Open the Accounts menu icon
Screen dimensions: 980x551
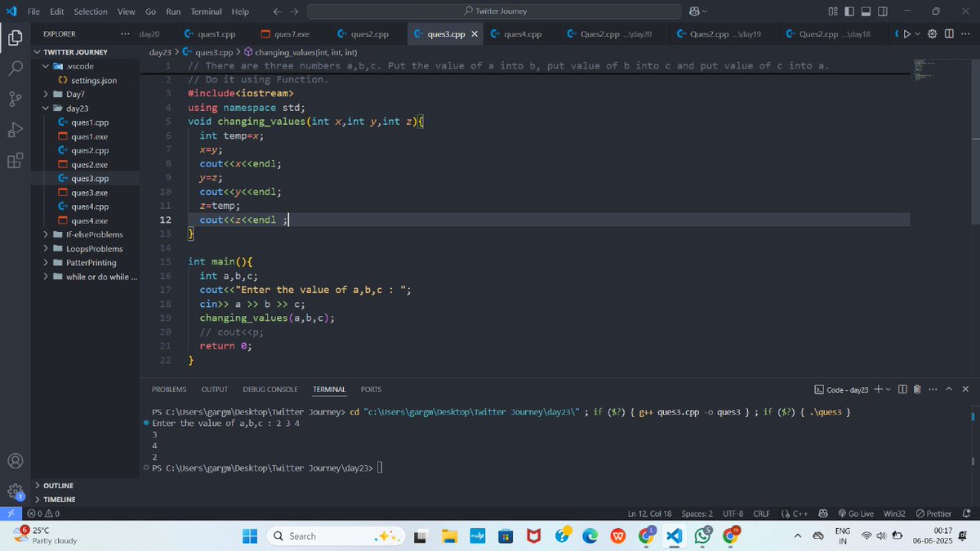point(15,461)
